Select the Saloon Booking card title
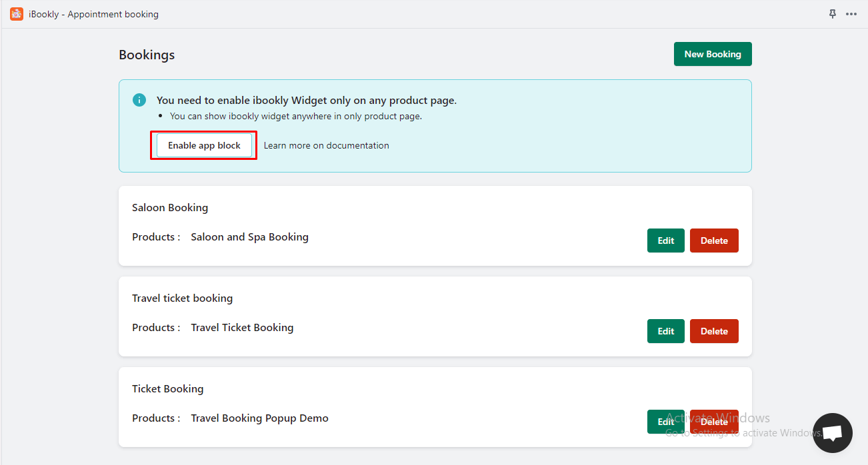 pos(170,208)
